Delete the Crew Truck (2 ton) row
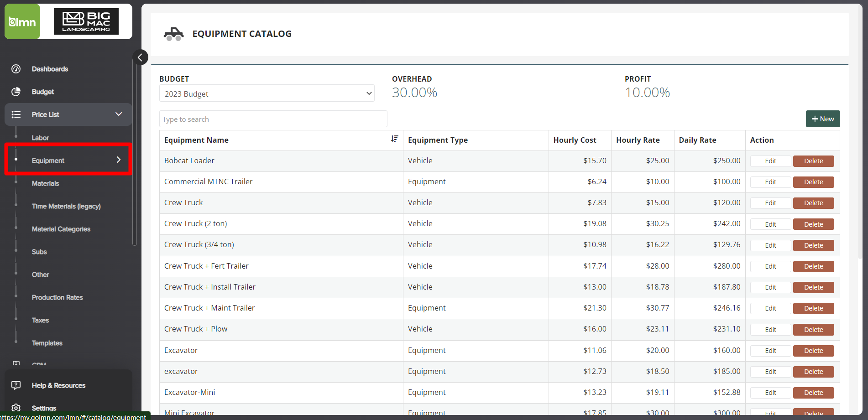The image size is (868, 420). [x=813, y=224]
